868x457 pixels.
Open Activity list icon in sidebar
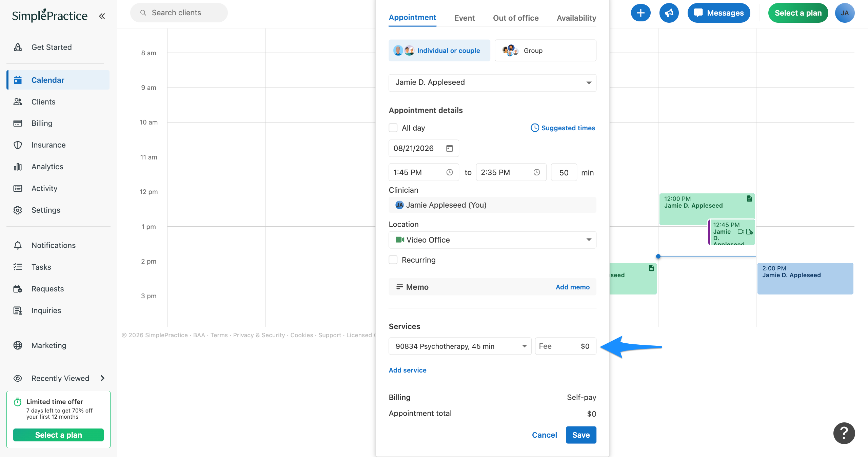18,188
